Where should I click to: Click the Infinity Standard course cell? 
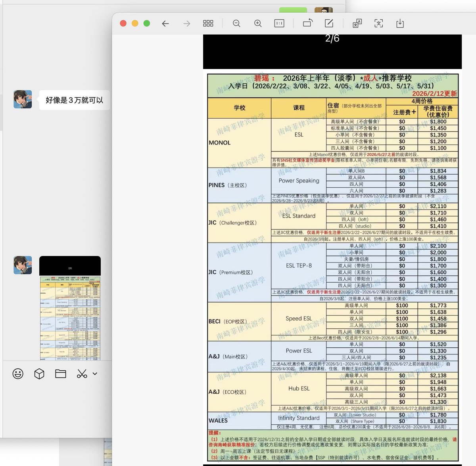click(x=299, y=418)
